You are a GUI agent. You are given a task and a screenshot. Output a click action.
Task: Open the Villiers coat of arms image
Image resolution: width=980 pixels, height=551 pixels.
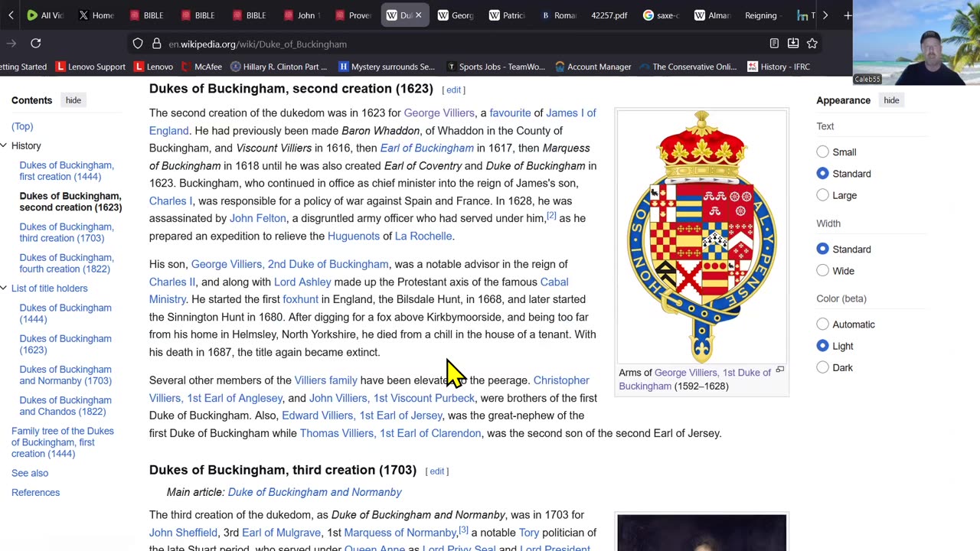[702, 236]
